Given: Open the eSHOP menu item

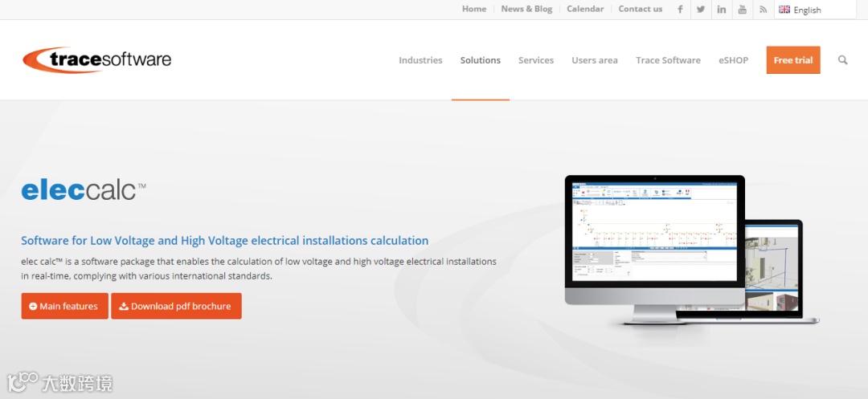Looking at the screenshot, I should tap(734, 60).
